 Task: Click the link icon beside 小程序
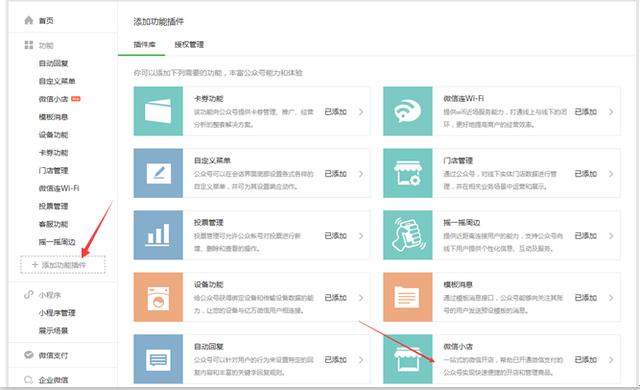[29, 294]
